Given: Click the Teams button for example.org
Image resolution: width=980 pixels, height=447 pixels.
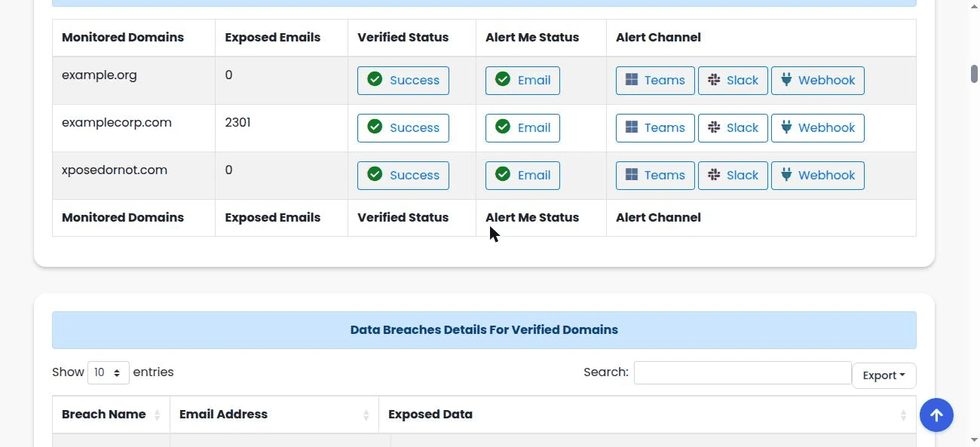Looking at the screenshot, I should click(x=655, y=81).
